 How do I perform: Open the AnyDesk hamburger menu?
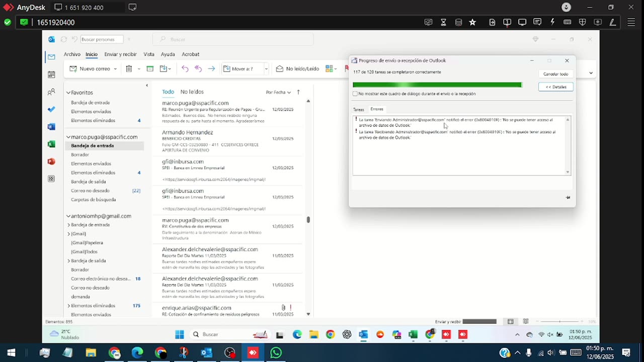631,22
